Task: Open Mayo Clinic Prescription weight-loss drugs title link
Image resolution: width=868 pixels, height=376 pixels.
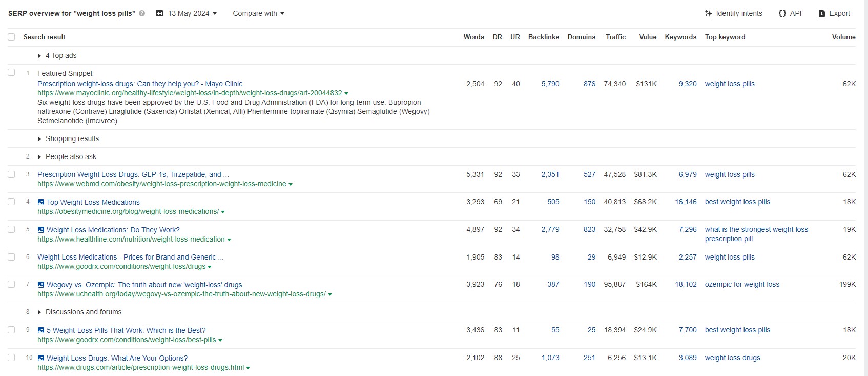Action: coord(140,84)
